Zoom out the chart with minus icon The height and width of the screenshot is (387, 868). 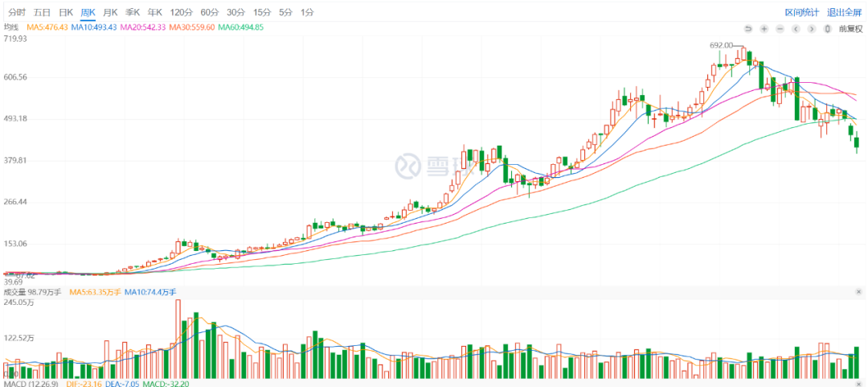click(x=780, y=28)
